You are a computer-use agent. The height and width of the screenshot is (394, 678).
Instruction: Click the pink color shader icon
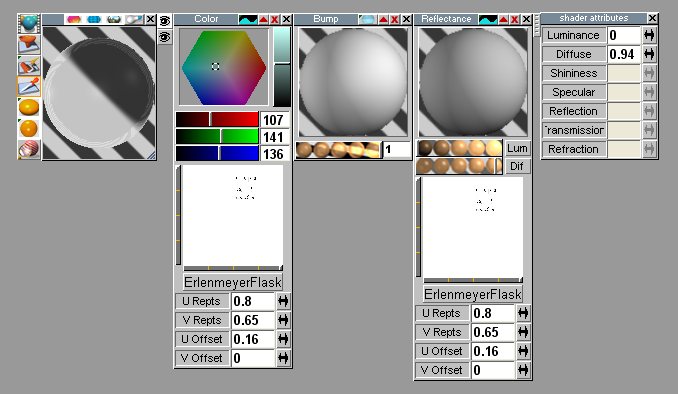click(74, 19)
